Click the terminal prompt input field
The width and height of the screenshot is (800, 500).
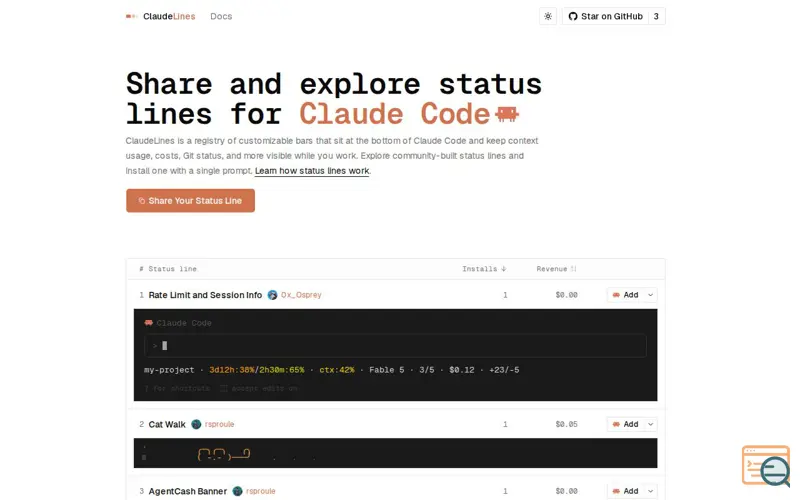pyautogui.click(x=395, y=345)
